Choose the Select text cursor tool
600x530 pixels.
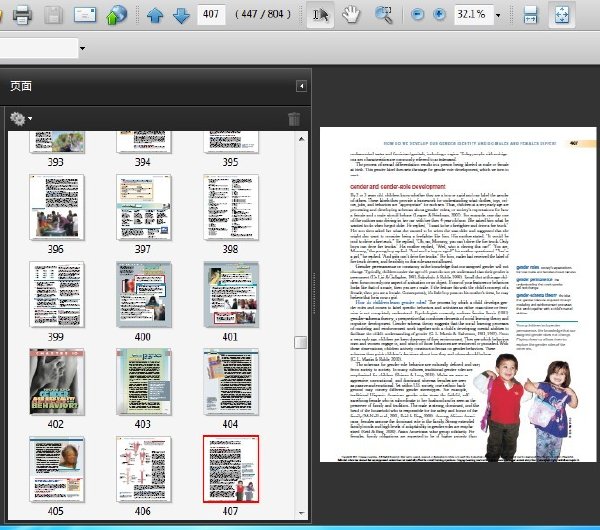click(320, 15)
